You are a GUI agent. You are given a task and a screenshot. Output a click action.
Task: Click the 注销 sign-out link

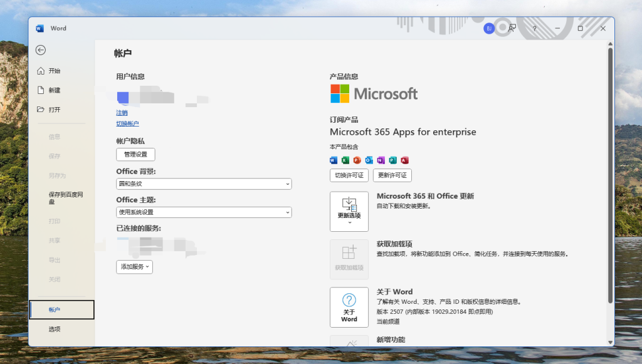tap(122, 113)
